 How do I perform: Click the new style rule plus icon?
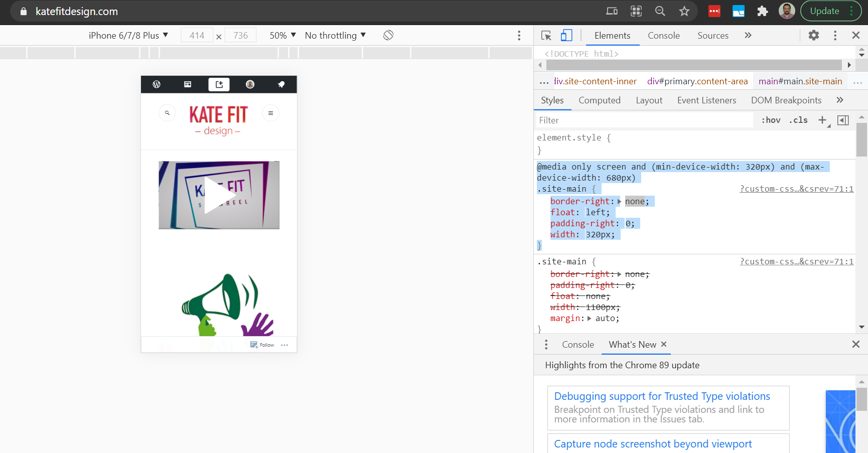tap(822, 120)
